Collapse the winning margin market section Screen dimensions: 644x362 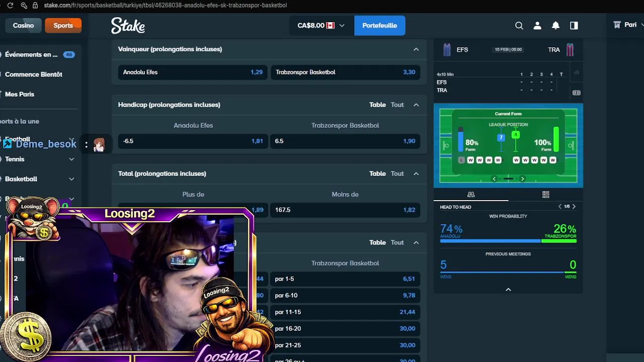(416, 242)
